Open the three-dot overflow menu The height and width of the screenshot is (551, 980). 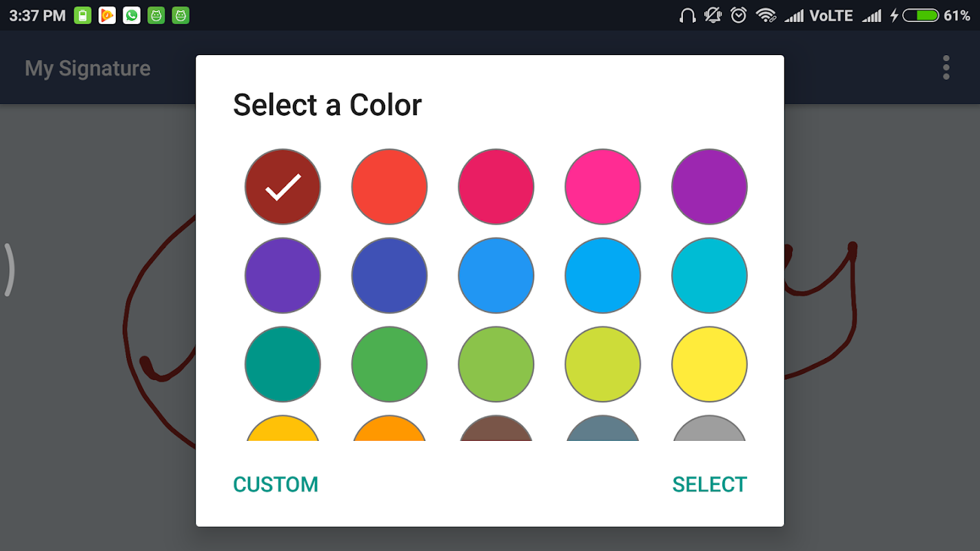(946, 67)
